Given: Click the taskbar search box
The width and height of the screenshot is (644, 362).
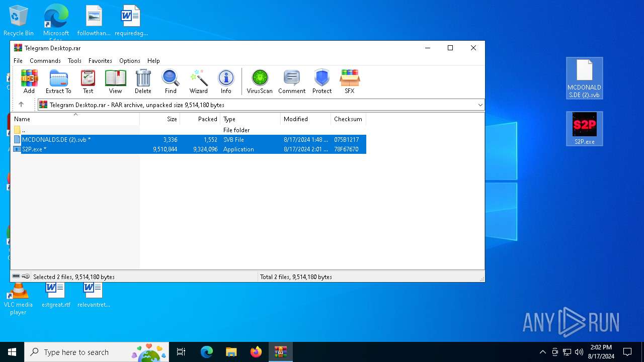Looking at the screenshot, I should pyautogui.click(x=98, y=352).
